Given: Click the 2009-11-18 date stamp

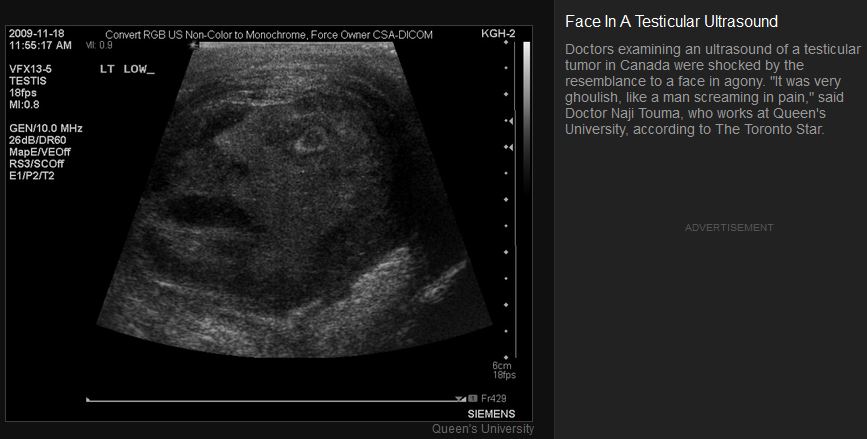Looking at the screenshot, I should (x=35, y=34).
